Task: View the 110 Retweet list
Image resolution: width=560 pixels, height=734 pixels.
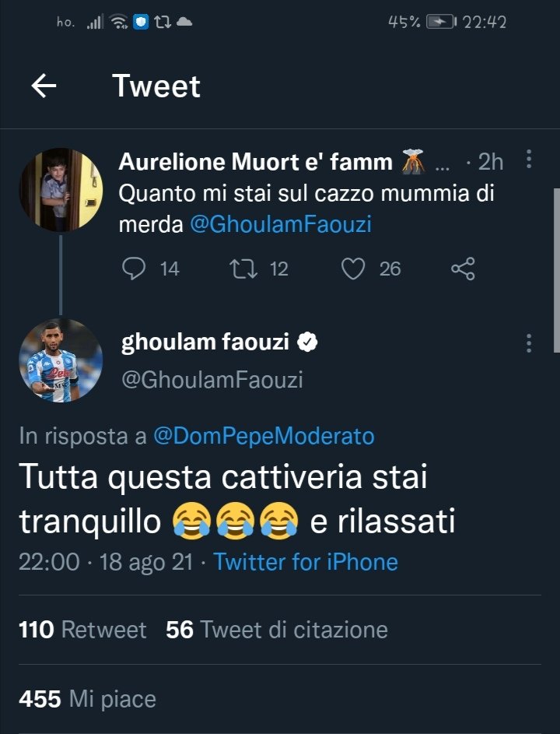Action: coord(82,630)
